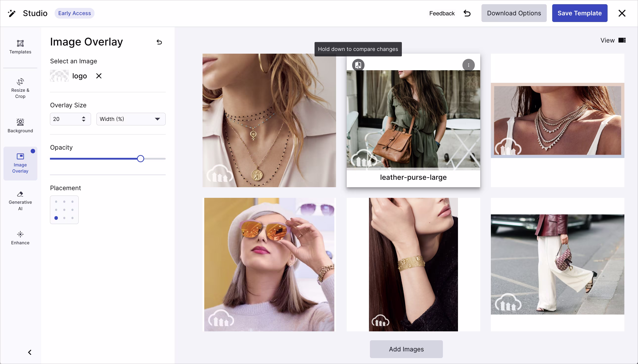Click the Save Template button
This screenshot has height=364, width=638.
[x=579, y=13]
